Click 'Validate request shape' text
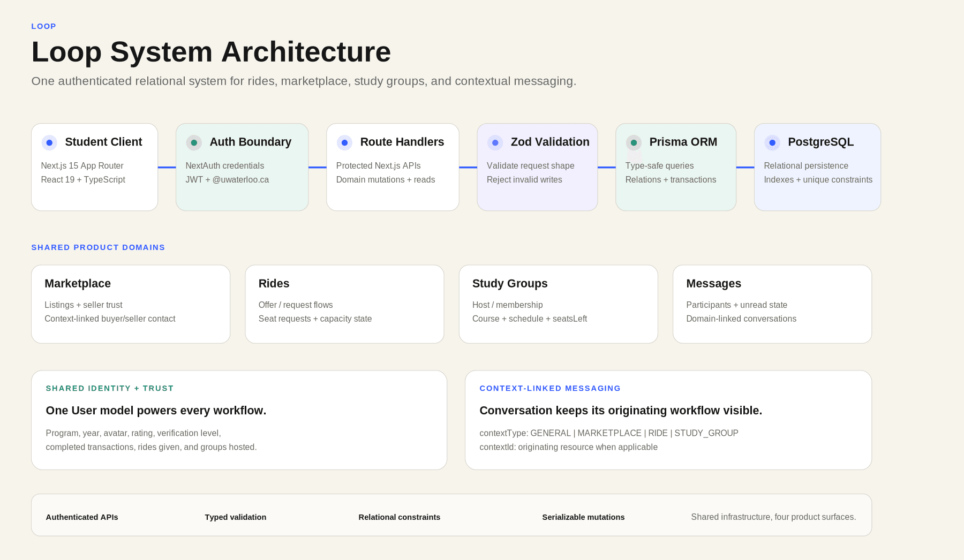 coord(531,166)
